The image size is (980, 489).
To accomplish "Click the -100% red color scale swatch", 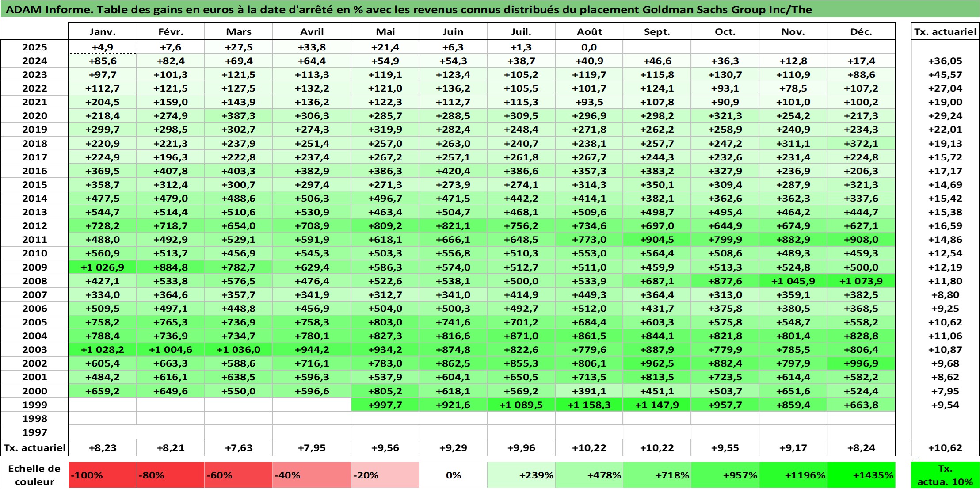I will coord(103,475).
